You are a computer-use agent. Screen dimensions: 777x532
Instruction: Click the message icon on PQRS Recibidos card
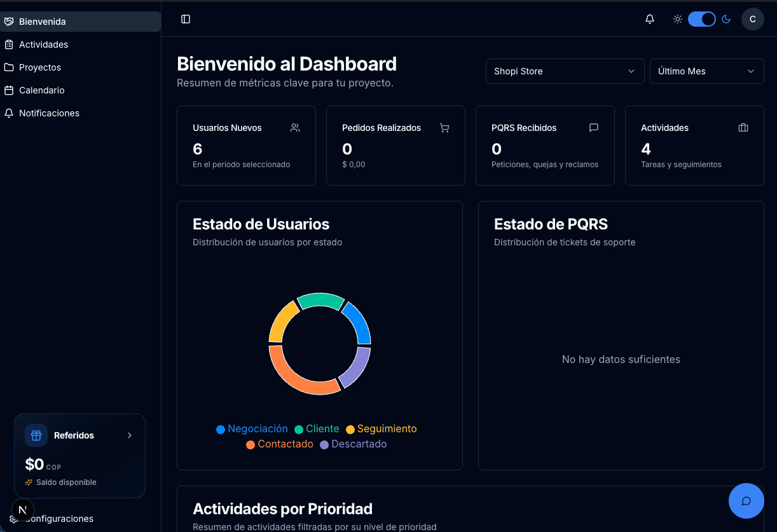(x=594, y=127)
